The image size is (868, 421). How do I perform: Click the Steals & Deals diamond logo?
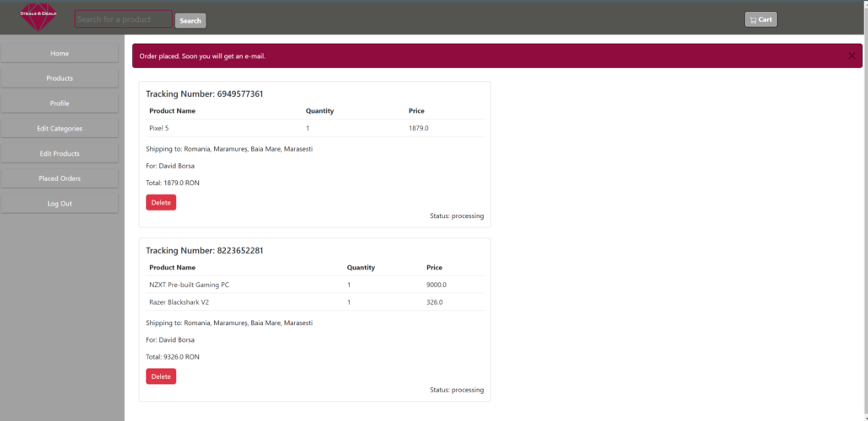click(x=38, y=17)
